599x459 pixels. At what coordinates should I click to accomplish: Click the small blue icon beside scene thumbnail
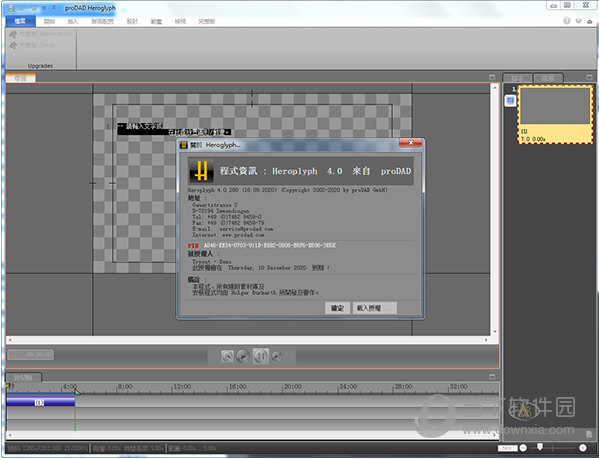coord(510,100)
